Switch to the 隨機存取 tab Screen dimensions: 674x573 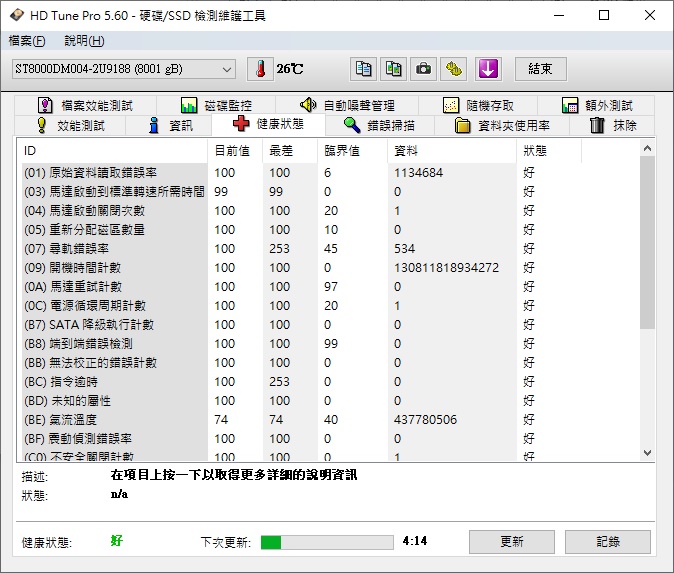478,105
